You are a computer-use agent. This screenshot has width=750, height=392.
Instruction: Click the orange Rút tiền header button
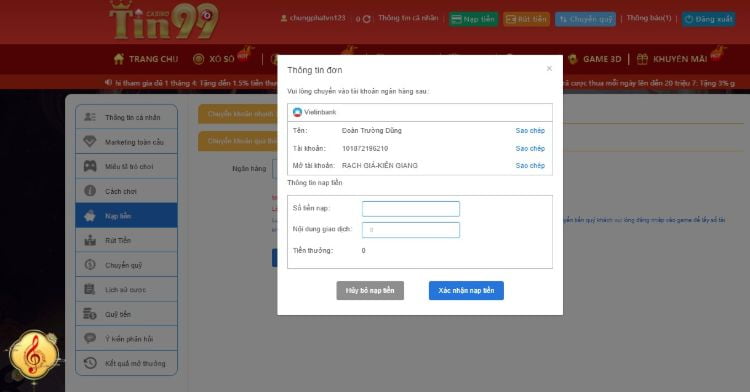pos(526,19)
